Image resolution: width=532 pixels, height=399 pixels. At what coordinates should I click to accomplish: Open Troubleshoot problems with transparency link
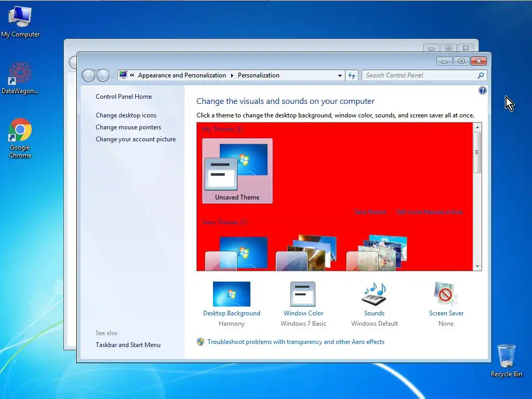(x=296, y=342)
